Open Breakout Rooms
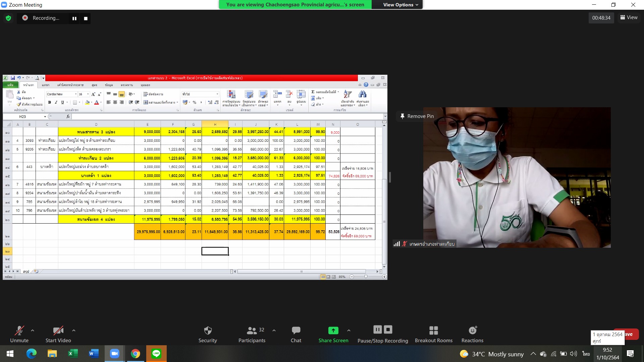The height and width of the screenshot is (362, 644). click(433, 334)
